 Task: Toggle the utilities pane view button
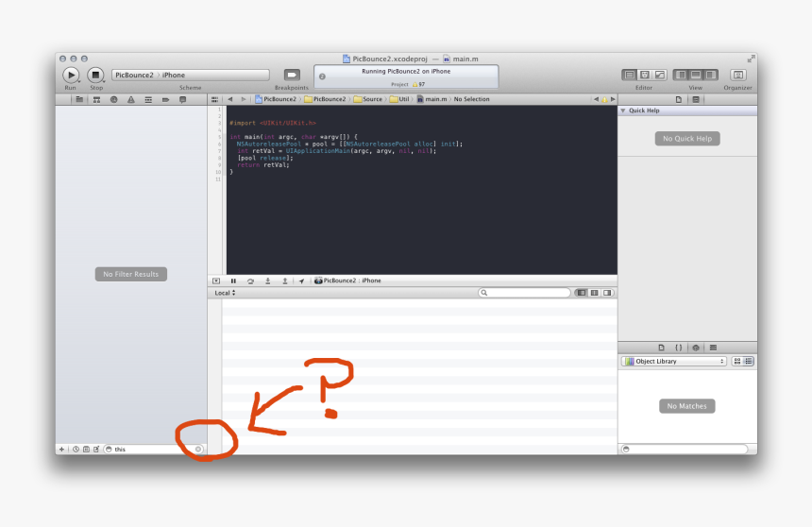[x=711, y=76]
